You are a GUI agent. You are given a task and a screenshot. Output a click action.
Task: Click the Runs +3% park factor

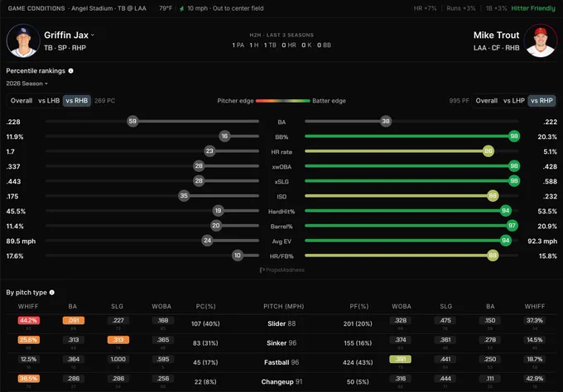(461, 8)
